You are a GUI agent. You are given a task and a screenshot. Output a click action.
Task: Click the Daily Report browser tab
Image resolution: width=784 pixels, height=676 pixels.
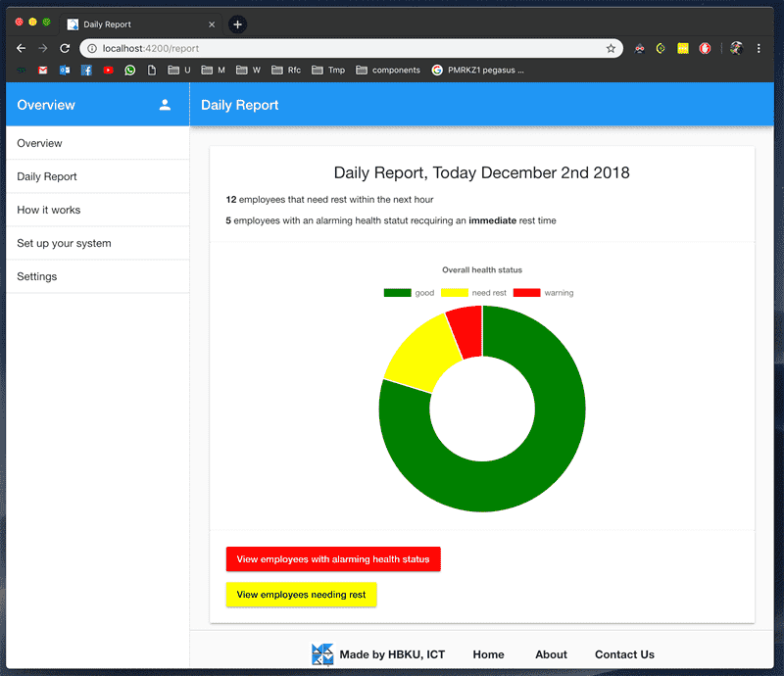click(x=141, y=24)
